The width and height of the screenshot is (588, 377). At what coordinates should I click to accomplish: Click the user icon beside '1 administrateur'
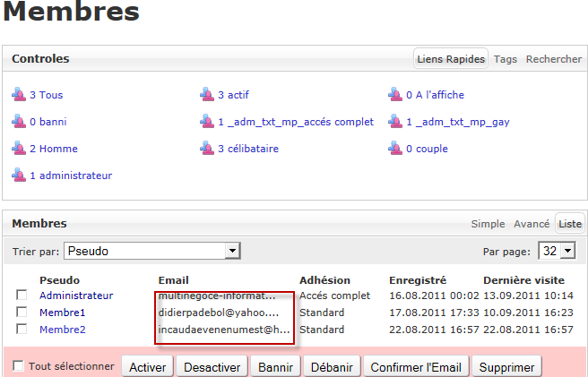pos(19,175)
